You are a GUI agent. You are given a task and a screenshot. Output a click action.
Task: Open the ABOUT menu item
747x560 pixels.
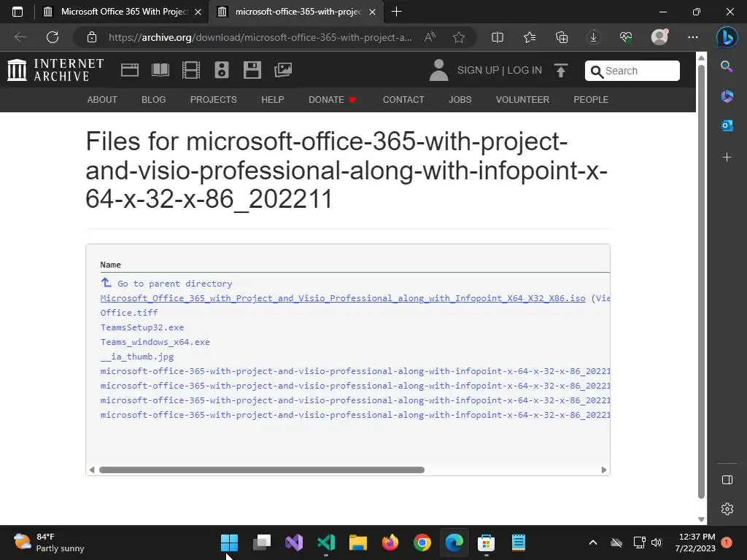(x=102, y=99)
